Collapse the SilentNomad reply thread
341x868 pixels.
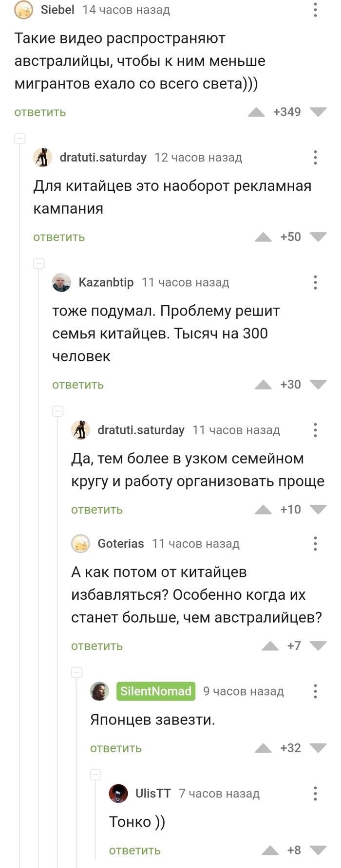tap(76, 672)
